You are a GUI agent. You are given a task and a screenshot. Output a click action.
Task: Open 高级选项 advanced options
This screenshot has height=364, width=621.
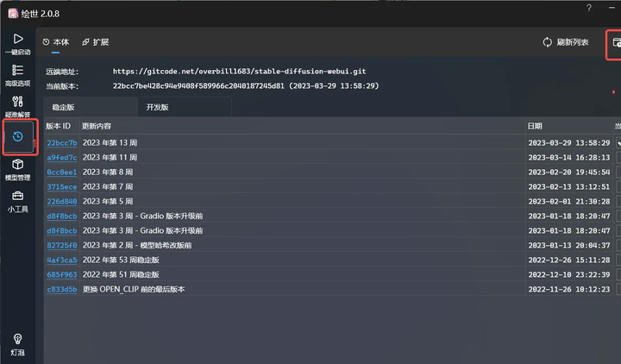click(18, 75)
